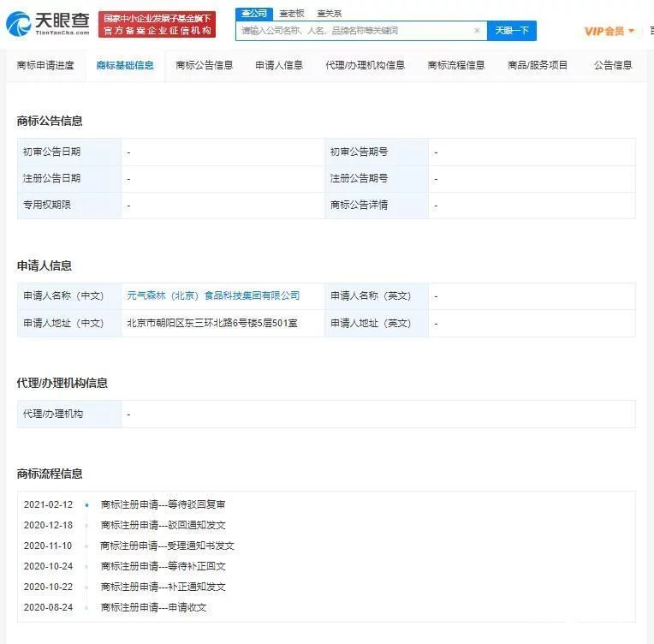This screenshot has height=644, width=654.
Task: Switch to the 查老板 search tab
Action: [x=292, y=14]
